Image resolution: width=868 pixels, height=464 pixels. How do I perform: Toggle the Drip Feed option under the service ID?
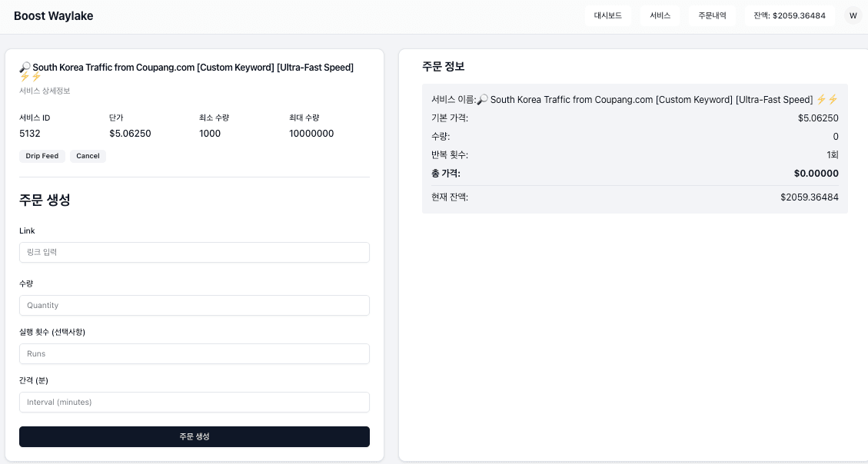pyautogui.click(x=42, y=156)
